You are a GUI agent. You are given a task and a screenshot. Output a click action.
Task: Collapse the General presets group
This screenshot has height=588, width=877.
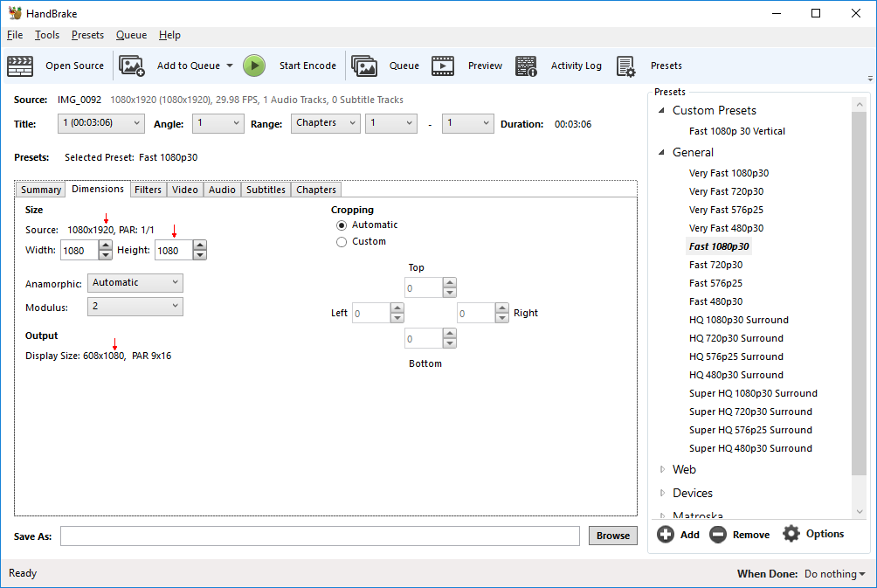[x=661, y=152]
